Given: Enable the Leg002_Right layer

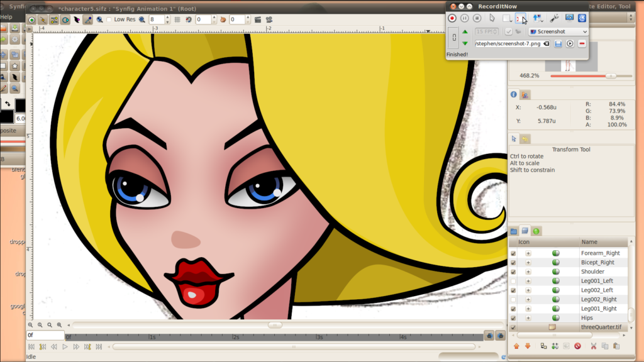Looking at the screenshot, I should (x=513, y=300).
